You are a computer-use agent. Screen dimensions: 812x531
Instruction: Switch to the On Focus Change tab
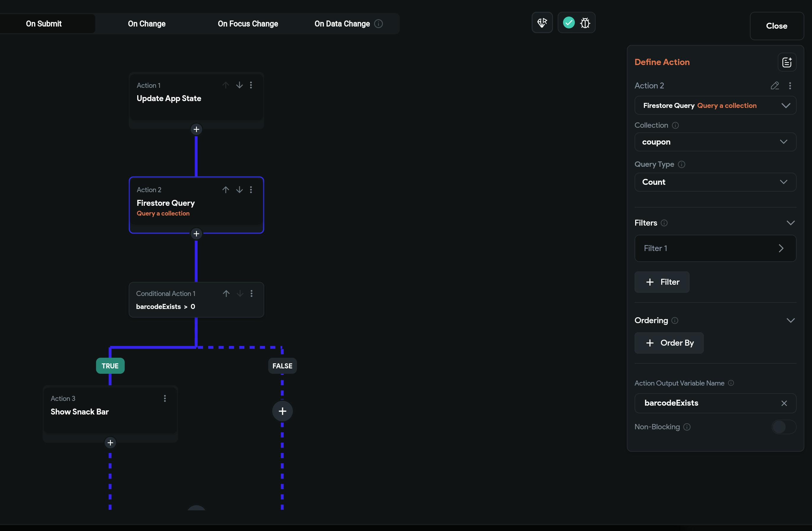(248, 24)
